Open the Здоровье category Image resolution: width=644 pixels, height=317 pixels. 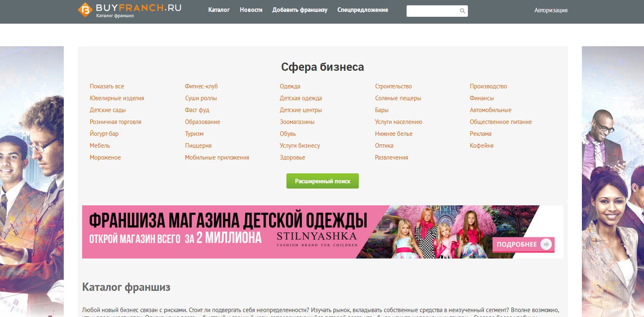tap(293, 157)
